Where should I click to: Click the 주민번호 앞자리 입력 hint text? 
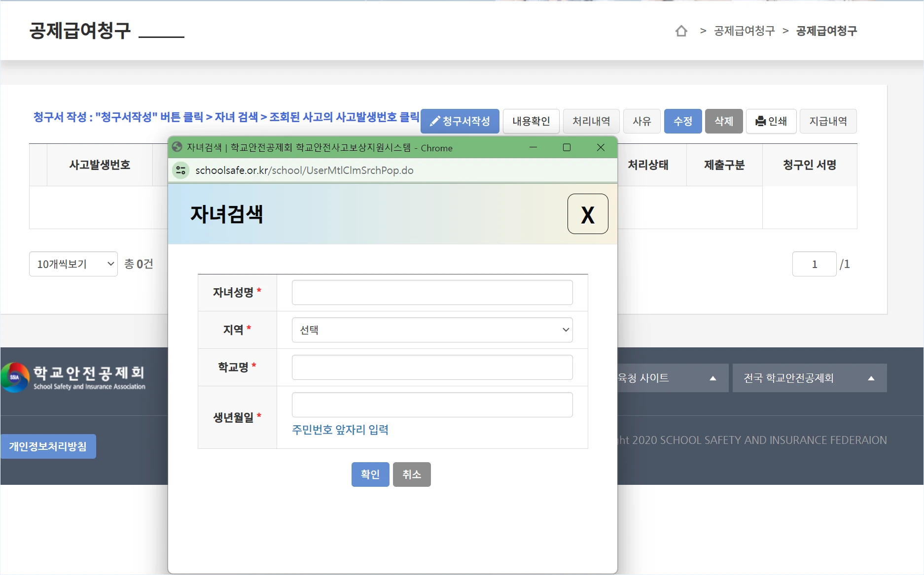click(340, 430)
